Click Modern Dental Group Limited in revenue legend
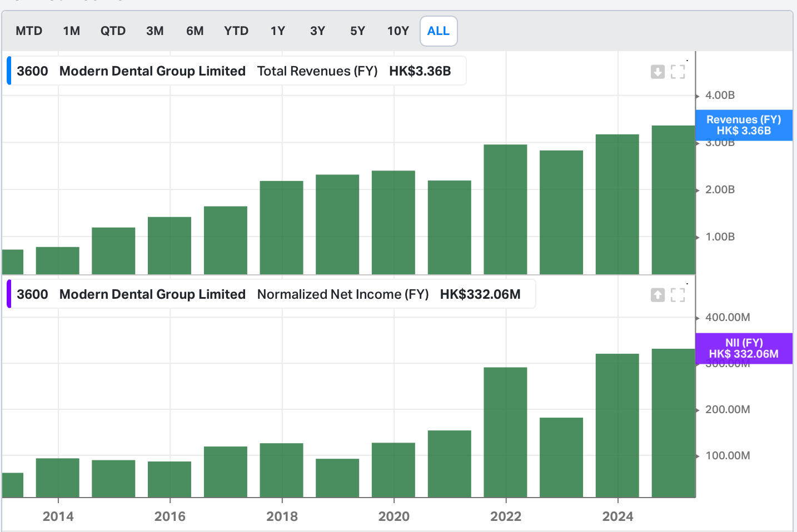Image resolution: width=797 pixels, height=532 pixels. (152, 71)
